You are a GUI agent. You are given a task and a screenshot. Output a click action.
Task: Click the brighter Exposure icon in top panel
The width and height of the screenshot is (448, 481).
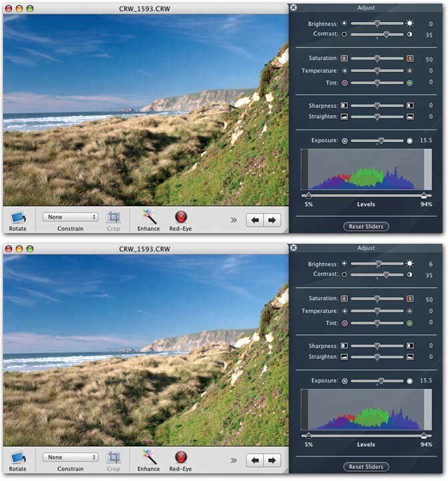tap(410, 141)
